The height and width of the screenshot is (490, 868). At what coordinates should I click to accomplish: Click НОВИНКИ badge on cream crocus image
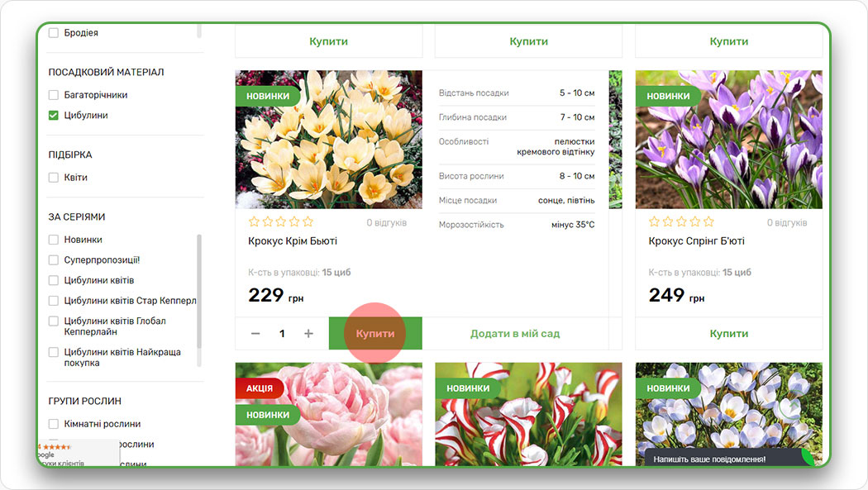267,96
